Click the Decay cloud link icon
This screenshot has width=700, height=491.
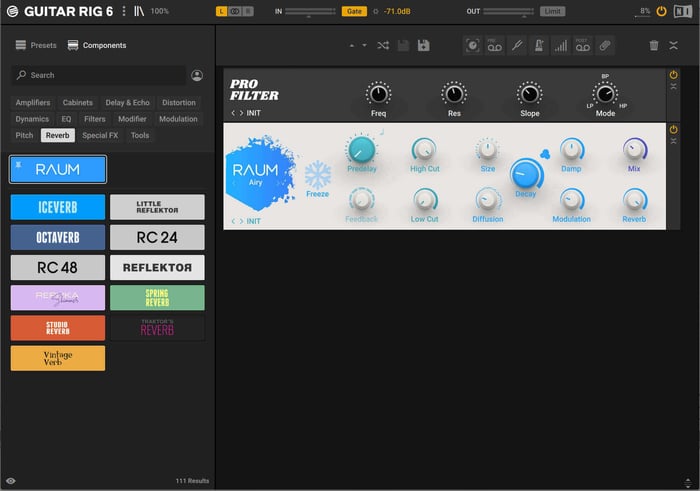[545, 154]
